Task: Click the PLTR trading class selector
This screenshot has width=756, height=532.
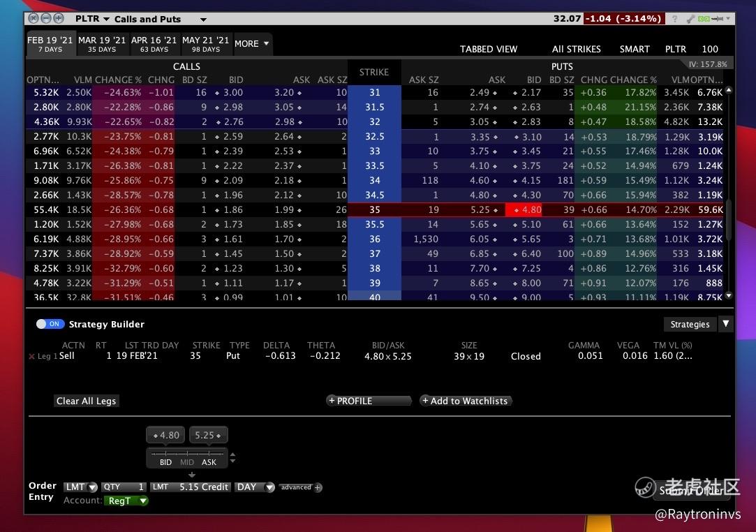Action: [676, 49]
